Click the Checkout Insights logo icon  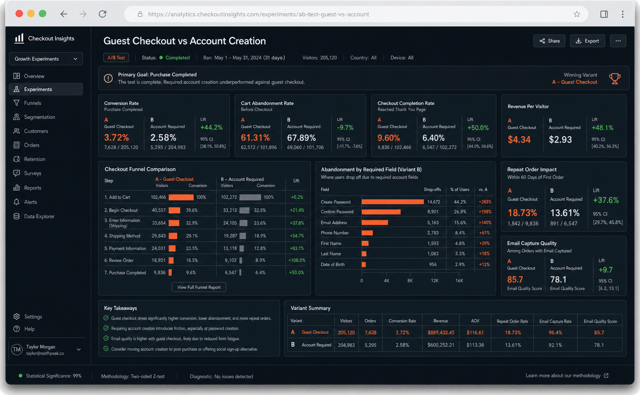(19, 38)
